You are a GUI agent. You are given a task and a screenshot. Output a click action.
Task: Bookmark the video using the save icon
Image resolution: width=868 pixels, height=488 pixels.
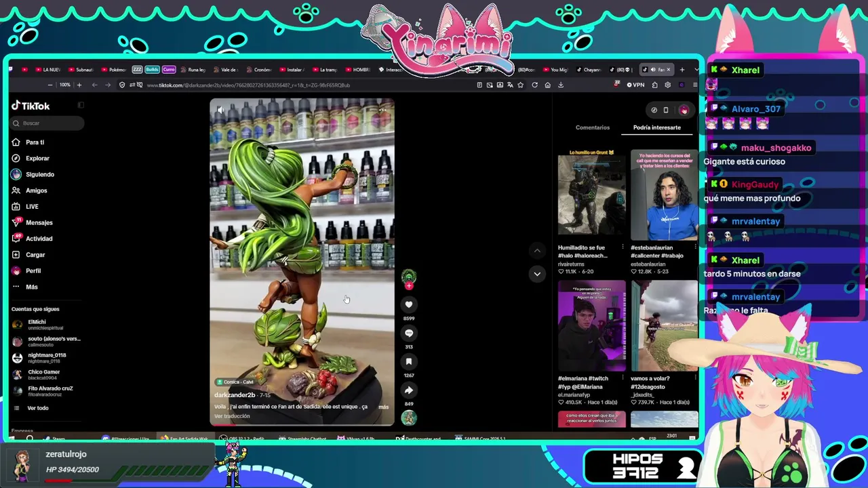coord(409,361)
